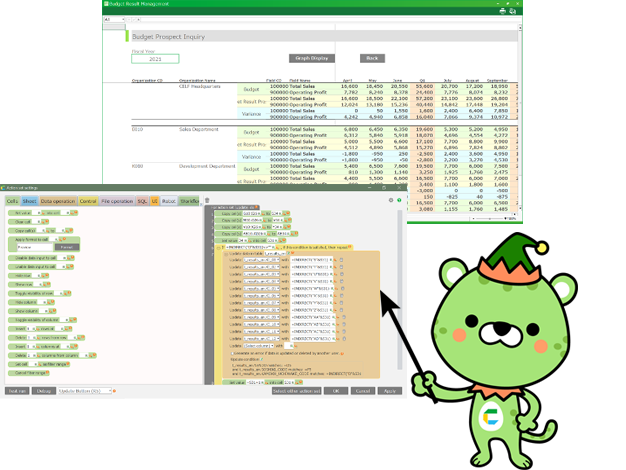
Task: Click edit icon beside Update data in table
Action: point(288,253)
